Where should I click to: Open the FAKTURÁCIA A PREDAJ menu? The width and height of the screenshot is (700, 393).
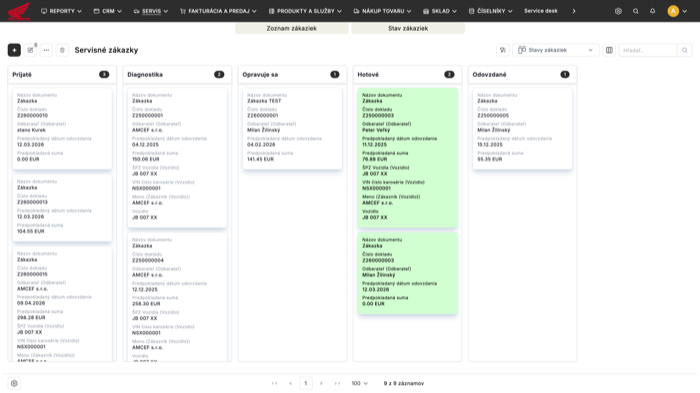[x=218, y=11]
